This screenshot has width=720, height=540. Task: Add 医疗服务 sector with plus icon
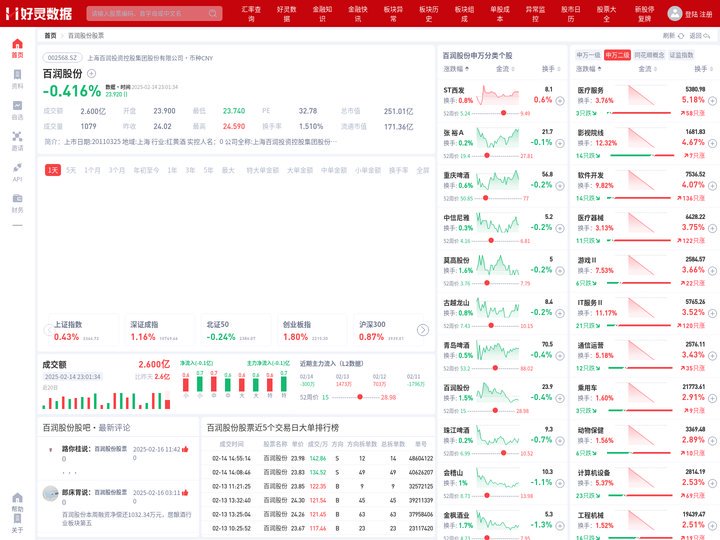coord(712,101)
